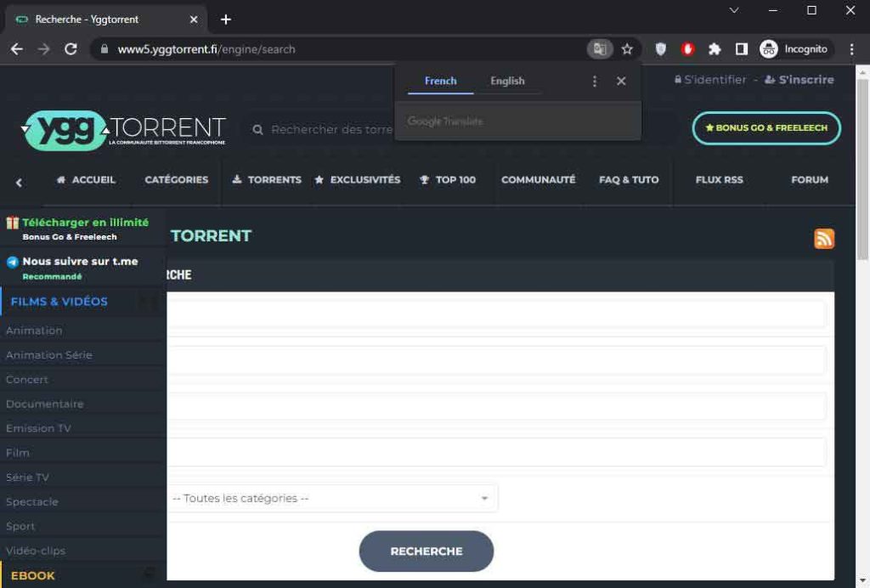Select TOP 100 in the navigation bar
This screenshot has width=870, height=588.
(x=449, y=180)
